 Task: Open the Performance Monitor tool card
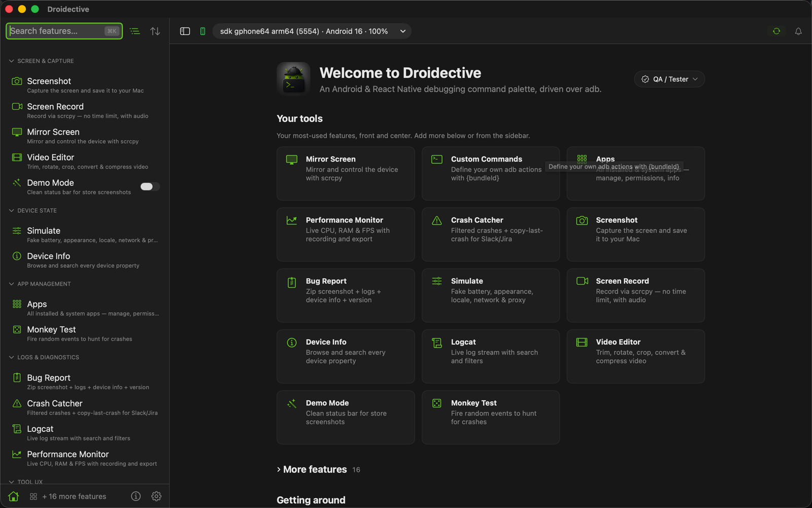(346, 235)
